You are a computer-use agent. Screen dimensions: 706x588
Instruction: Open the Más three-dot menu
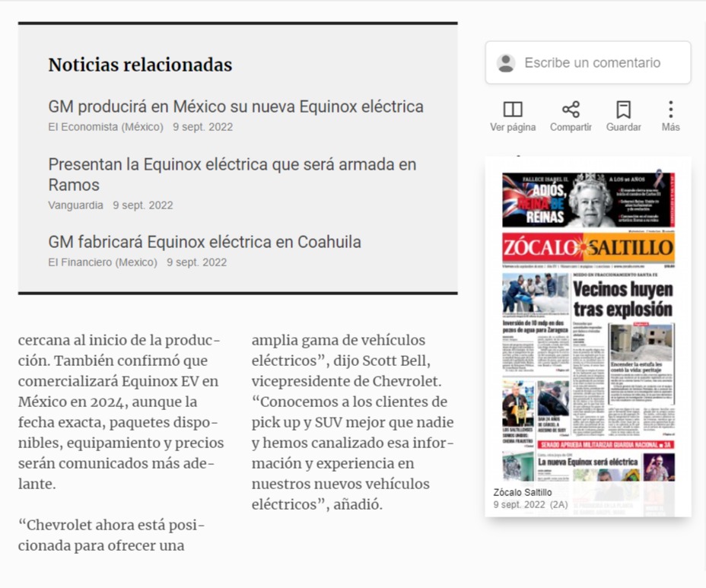(670, 110)
